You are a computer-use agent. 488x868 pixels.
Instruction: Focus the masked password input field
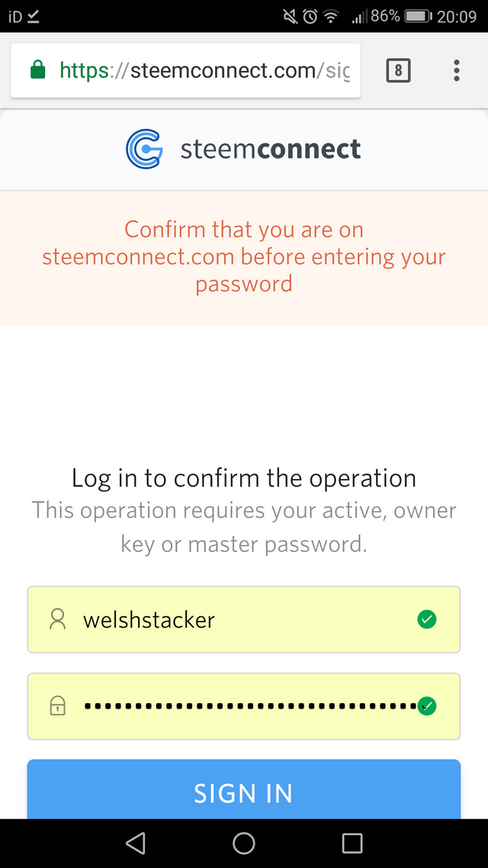click(244, 706)
